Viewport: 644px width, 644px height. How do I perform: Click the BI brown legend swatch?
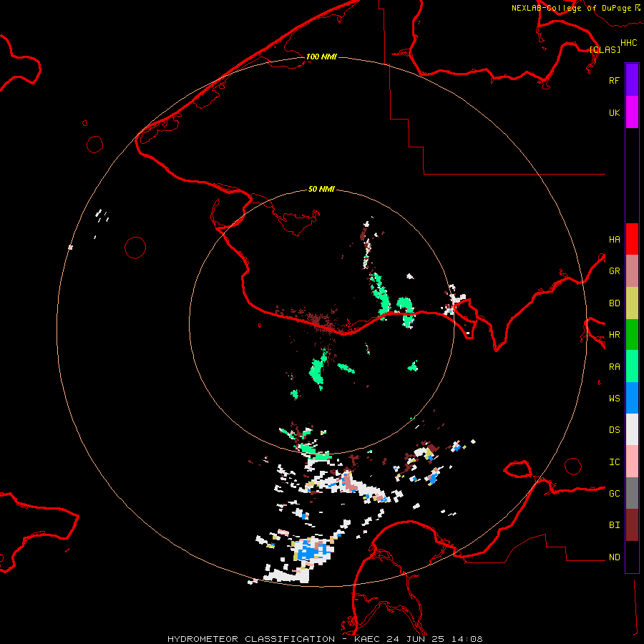(x=632, y=525)
